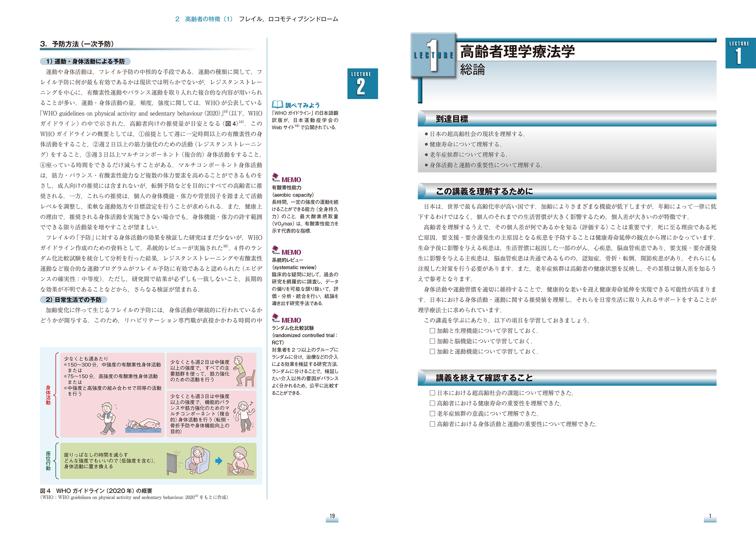Click the text 座りっぱなしの時間を減らす

(96, 455)
